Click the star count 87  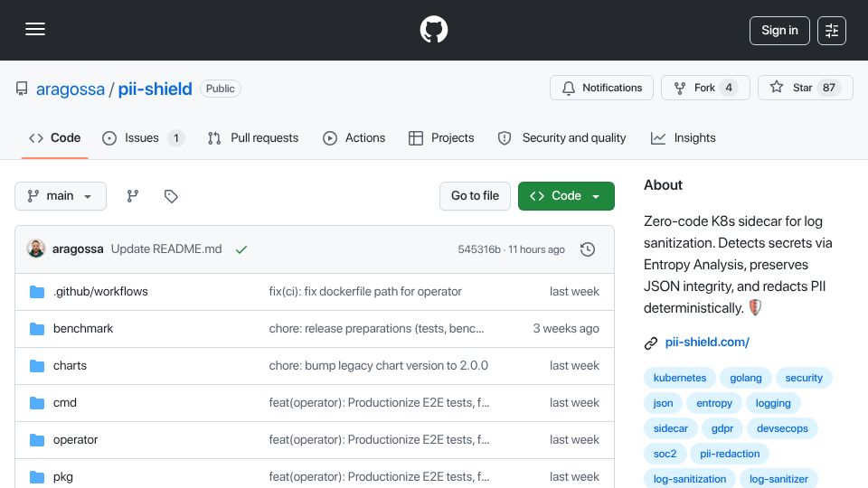point(829,88)
